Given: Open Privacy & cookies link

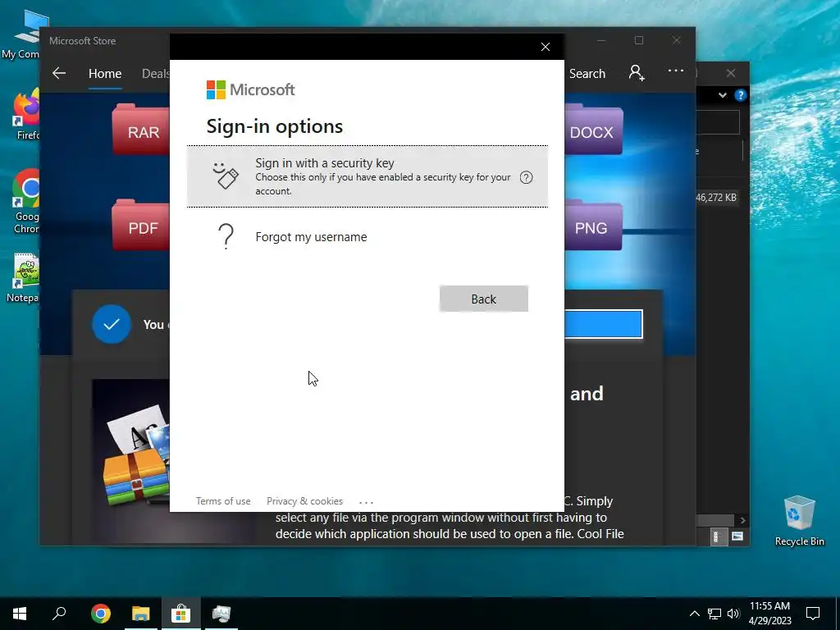Looking at the screenshot, I should pyautogui.click(x=304, y=501).
